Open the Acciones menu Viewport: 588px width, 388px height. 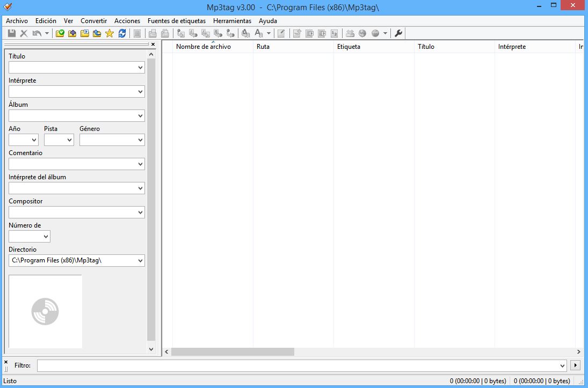(x=127, y=21)
